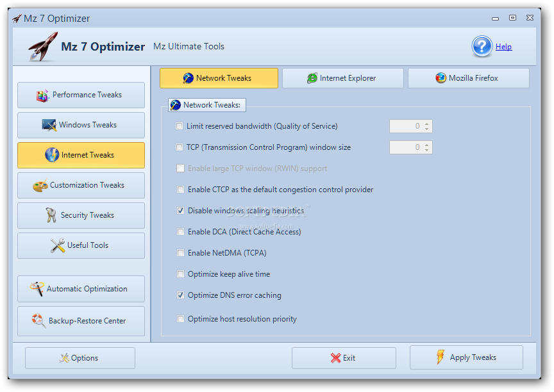Switch to the Network Tweaks tab
This screenshot has height=392, width=554.
tap(219, 78)
